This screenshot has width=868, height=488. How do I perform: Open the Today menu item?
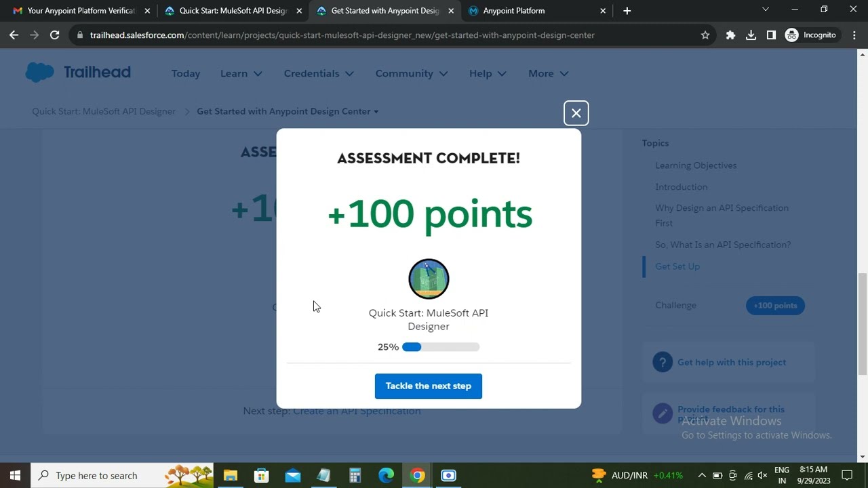click(186, 73)
